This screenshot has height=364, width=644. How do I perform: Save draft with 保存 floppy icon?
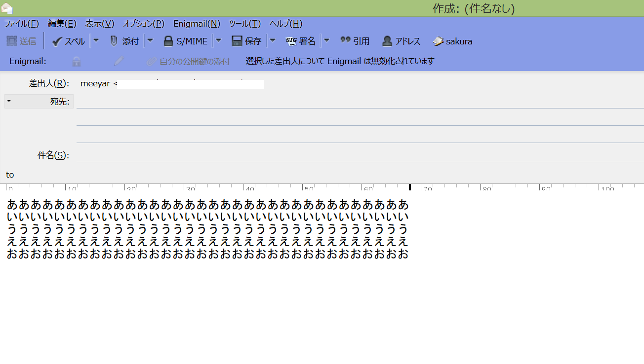pyautogui.click(x=237, y=41)
